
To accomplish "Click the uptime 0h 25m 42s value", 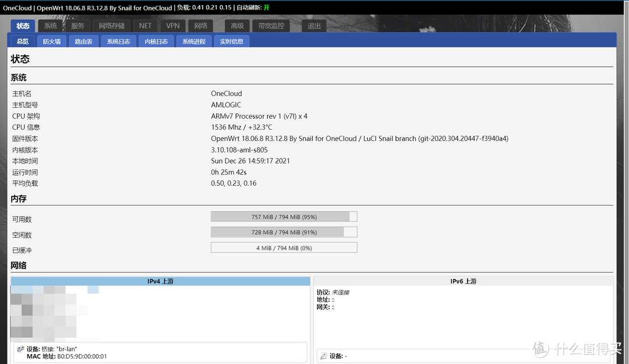I will [x=229, y=172].
